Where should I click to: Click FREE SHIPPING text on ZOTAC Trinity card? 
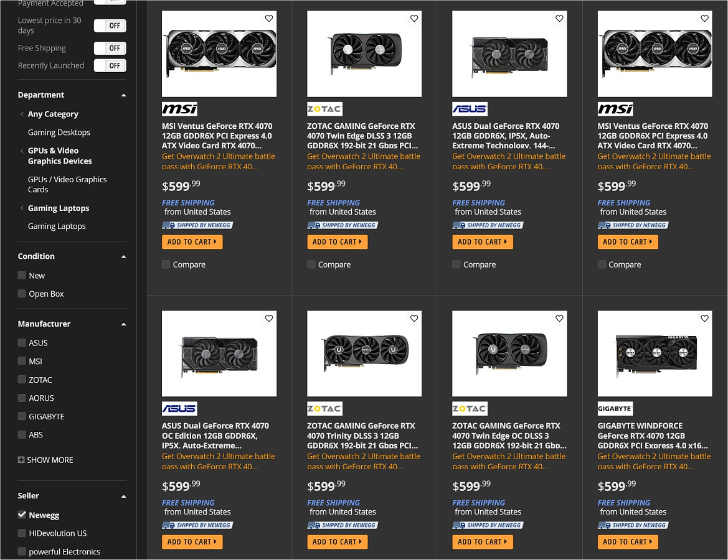click(333, 503)
